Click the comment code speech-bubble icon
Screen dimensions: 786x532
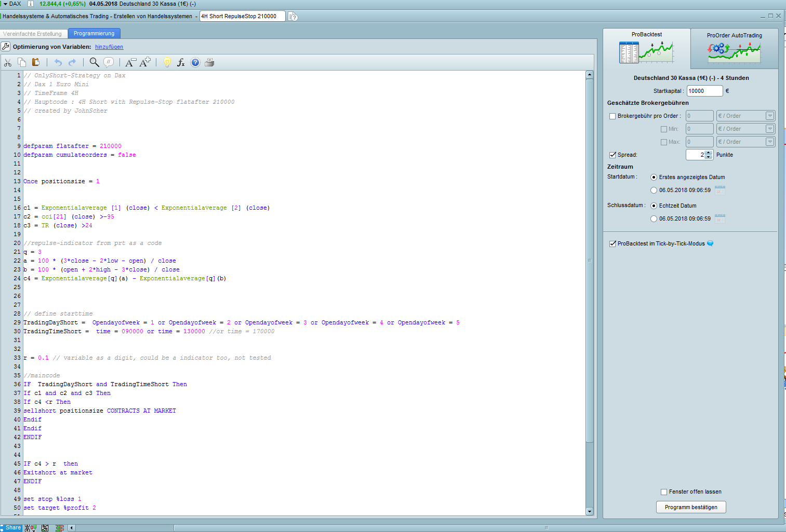click(x=109, y=62)
